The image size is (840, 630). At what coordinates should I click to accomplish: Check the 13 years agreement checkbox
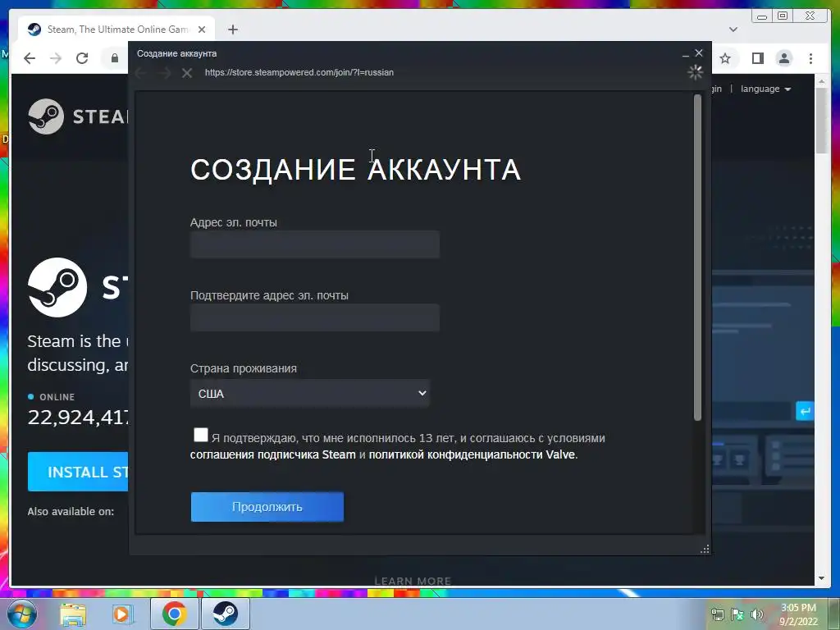[201, 435]
